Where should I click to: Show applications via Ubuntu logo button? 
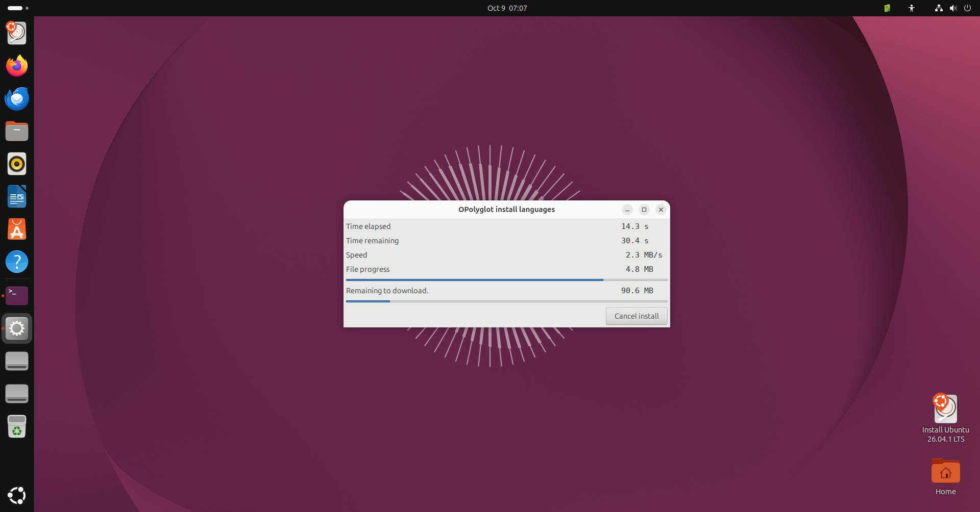17,495
